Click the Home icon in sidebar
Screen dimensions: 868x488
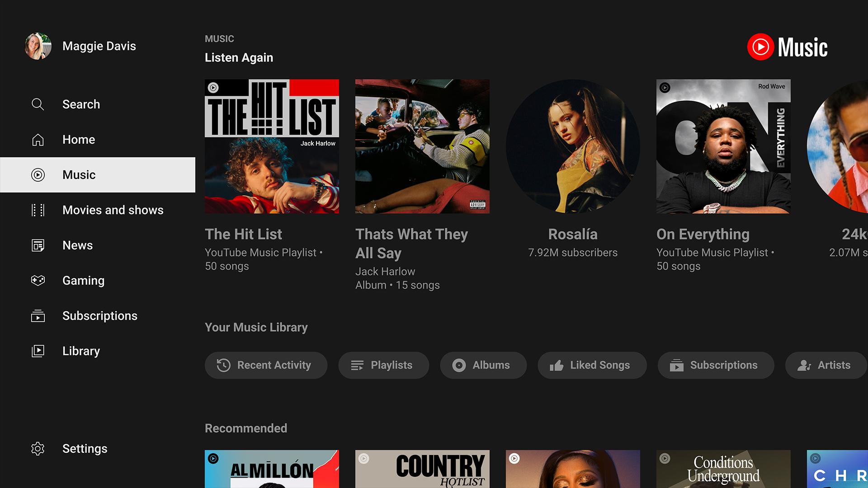tap(38, 139)
